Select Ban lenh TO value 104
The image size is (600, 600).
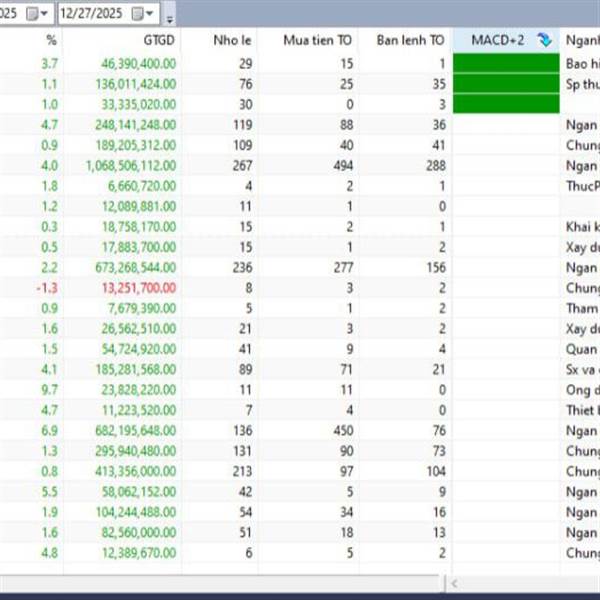pyautogui.click(x=436, y=471)
